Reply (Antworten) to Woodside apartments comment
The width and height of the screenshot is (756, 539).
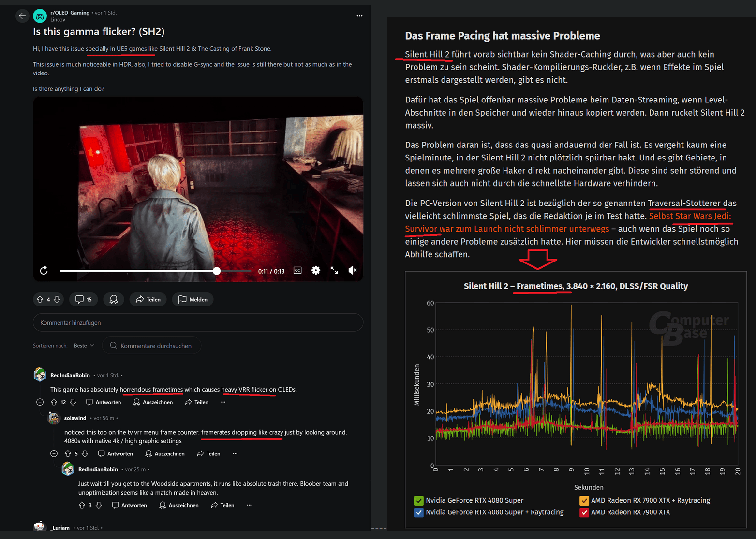coord(129,505)
